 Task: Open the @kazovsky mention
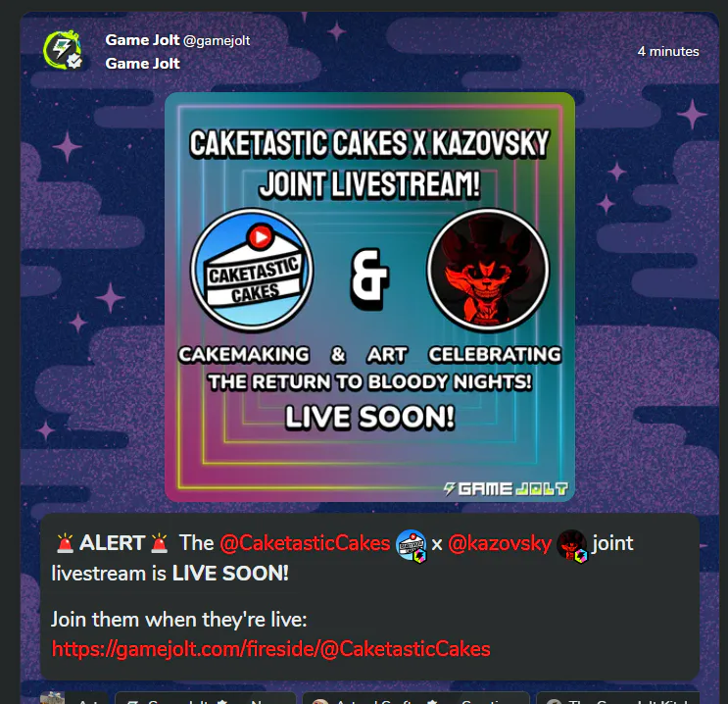[500, 543]
